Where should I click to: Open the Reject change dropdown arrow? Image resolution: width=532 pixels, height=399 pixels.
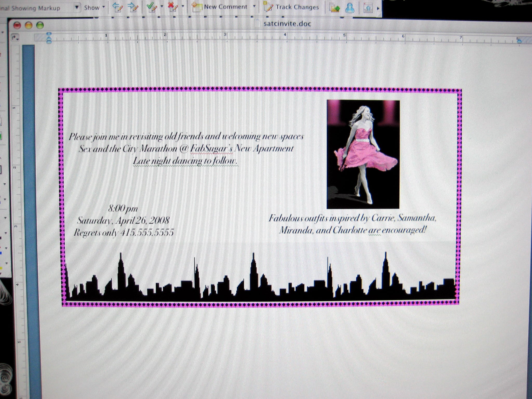pos(183,6)
